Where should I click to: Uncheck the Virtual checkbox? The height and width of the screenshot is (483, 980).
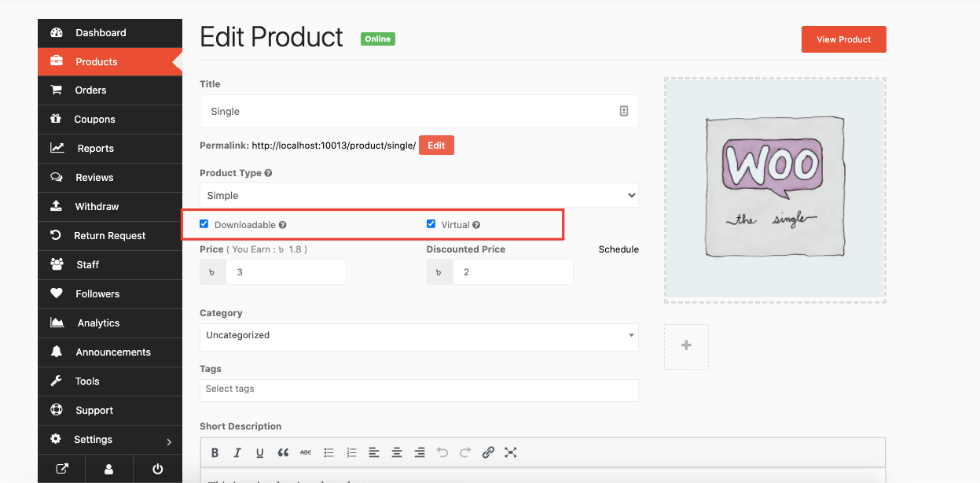tap(431, 224)
